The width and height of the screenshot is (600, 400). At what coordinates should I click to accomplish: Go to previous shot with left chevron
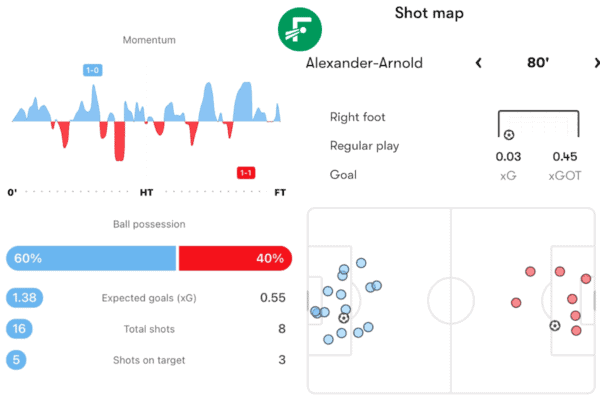coord(478,63)
